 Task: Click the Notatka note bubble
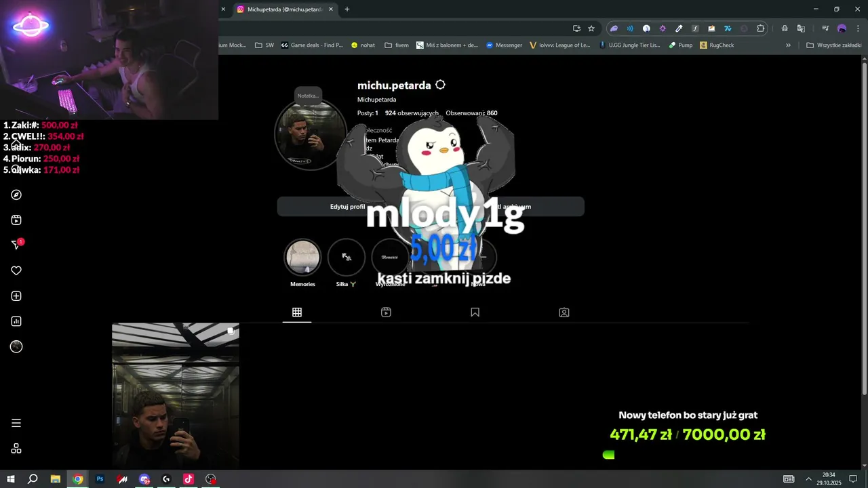[x=308, y=96]
